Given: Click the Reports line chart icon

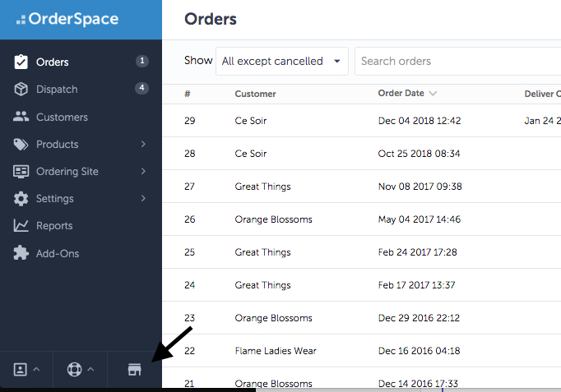Looking at the screenshot, I should pos(21,225).
